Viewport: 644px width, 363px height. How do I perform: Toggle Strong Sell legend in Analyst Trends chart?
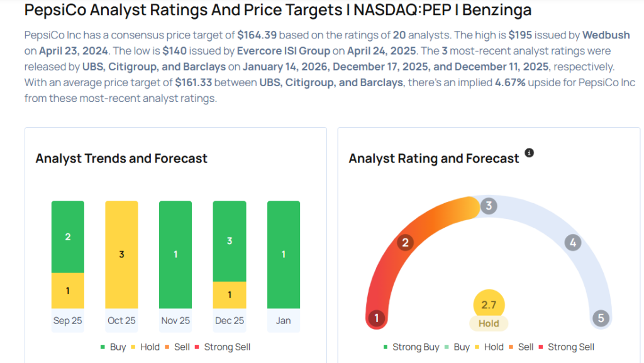[223, 347]
